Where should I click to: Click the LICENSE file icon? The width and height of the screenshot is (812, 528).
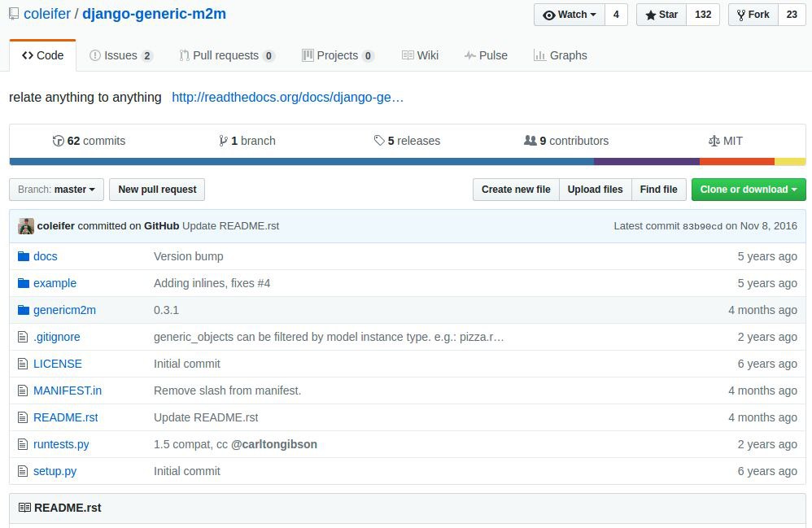(23, 364)
